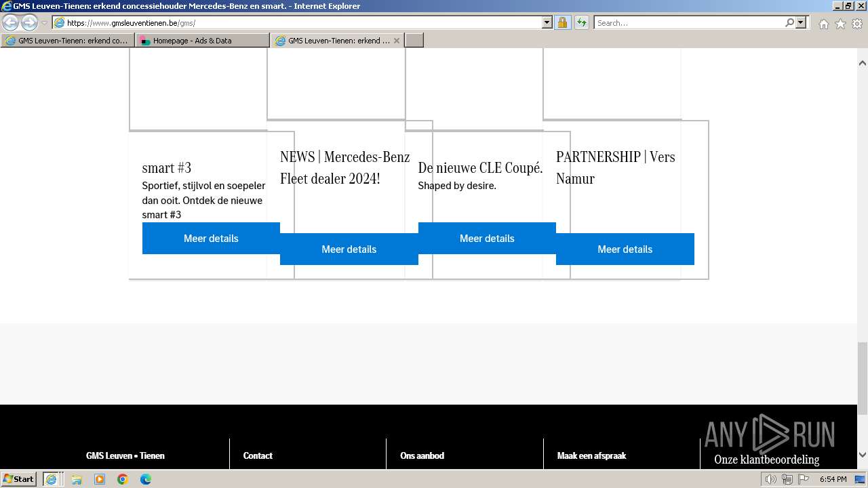The height and width of the screenshot is (488, 868).
Task: Click the vertical scrollbar thumb
Action: (862, 378)
